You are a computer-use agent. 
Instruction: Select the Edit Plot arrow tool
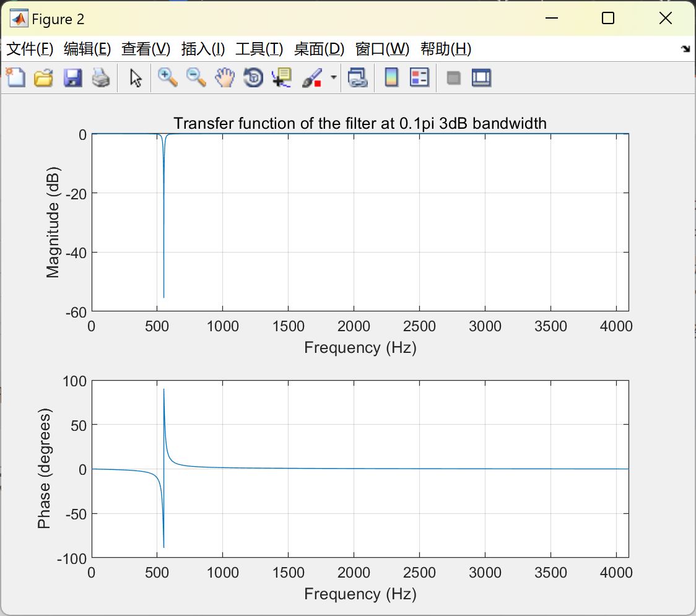click(x=136, y=78)
